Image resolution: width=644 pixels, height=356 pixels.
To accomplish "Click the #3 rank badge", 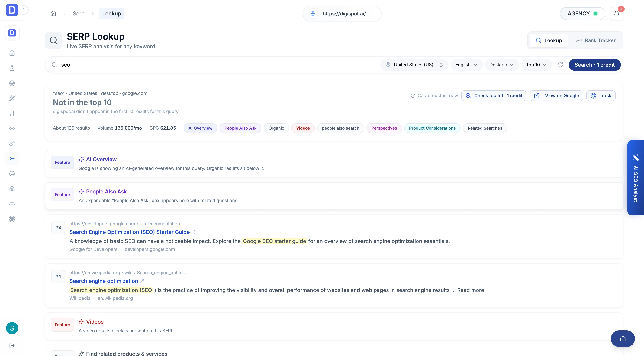I will pos(58,227).
